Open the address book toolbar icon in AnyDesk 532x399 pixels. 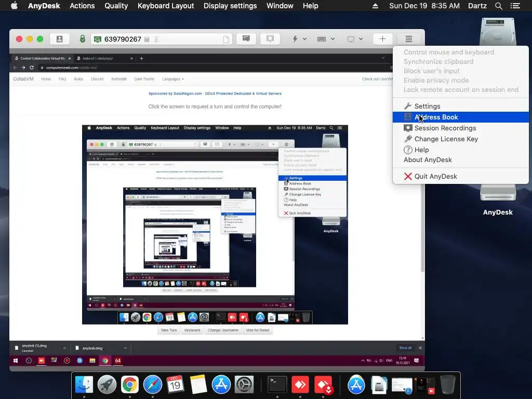click(x=60, y=39)
